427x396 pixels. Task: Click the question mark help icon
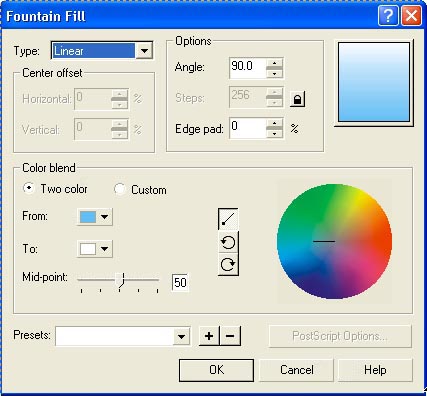[388, 16]
